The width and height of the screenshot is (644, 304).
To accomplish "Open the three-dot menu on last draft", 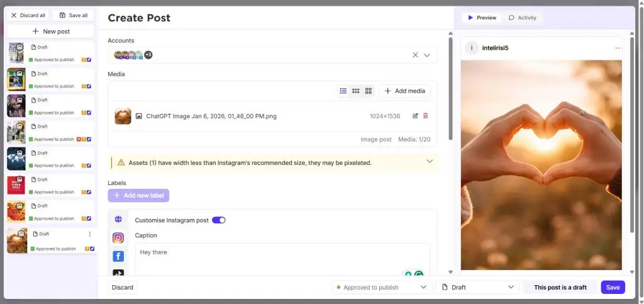I will (89, 234).
